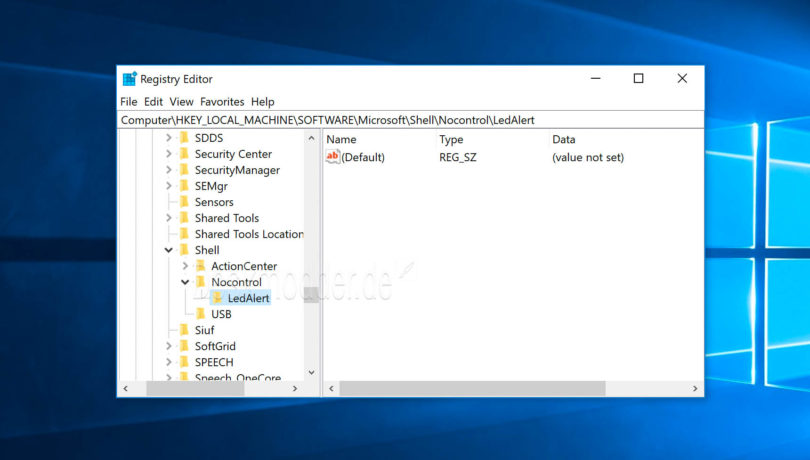Select the Shell folder icon

[184, 250]
